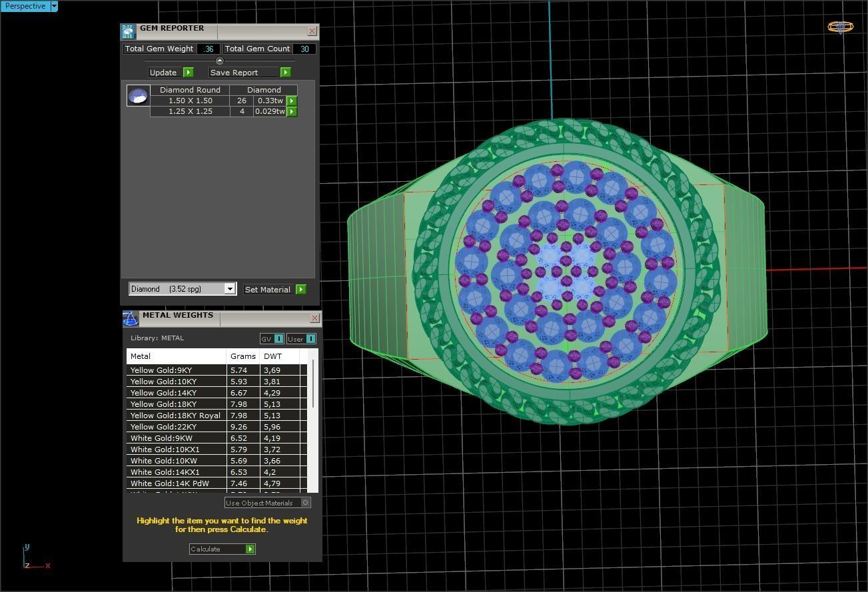
Task: Click green arrow beside Set Material
Action: point(301,289)
